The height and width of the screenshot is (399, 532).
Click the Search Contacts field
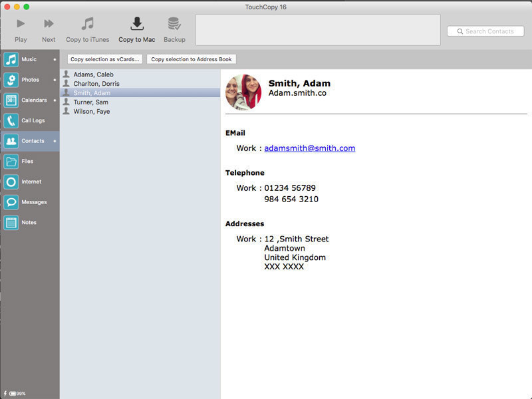(489, 31)
